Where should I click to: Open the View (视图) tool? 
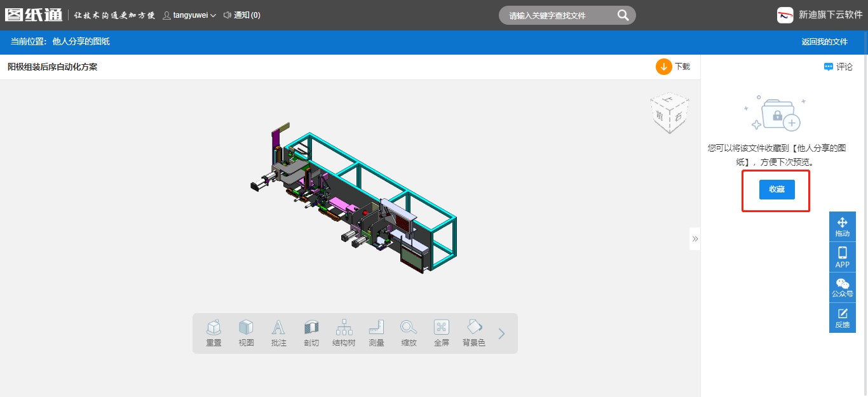click(246, 333)
